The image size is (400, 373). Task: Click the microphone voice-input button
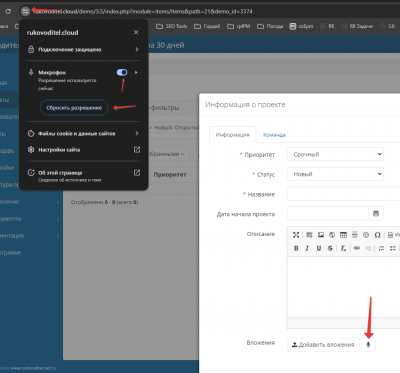click(x=368, y=345)
